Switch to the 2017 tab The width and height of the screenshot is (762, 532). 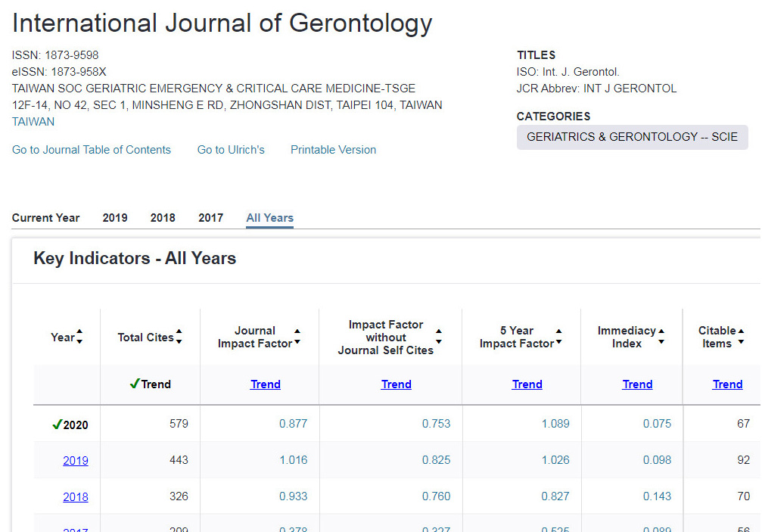coord(210,218)
